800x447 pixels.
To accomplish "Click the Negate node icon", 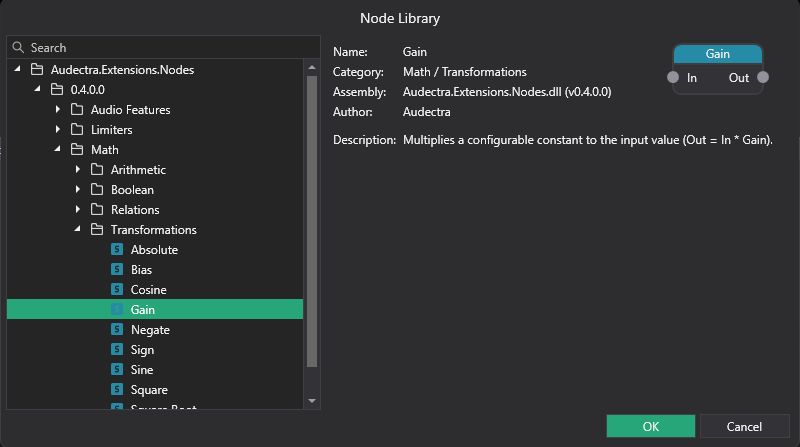I will pyautogui.click(x=117, y=329).
